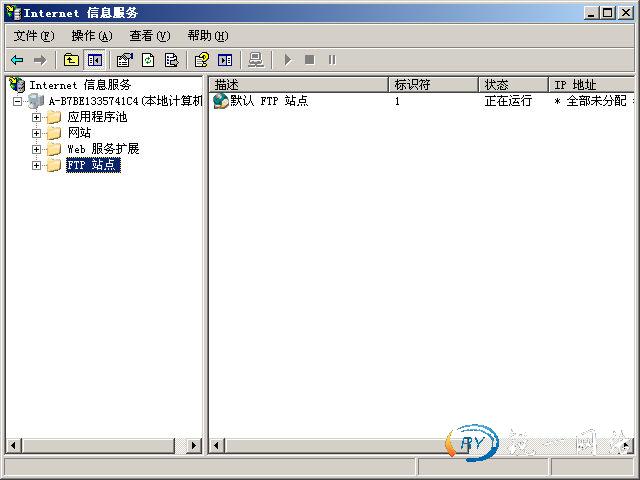Viewport: 640px width, 480px height.
Task: Click the connect-to-computer toolbar icon
Action: click(256, 60)
